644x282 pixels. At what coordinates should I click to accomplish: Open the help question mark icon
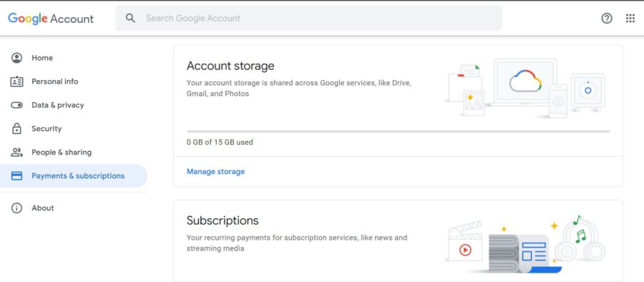point(607,18)
